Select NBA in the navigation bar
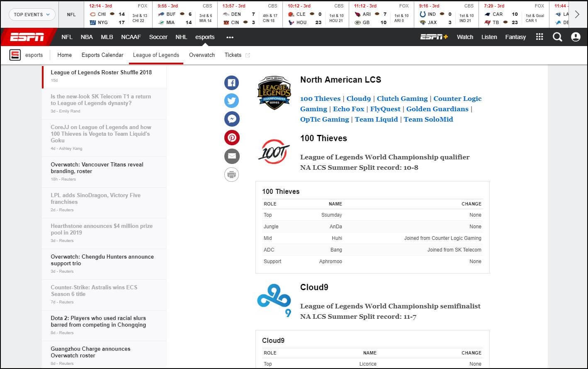This screenshot has height=369, width=588. click(87, 37)
